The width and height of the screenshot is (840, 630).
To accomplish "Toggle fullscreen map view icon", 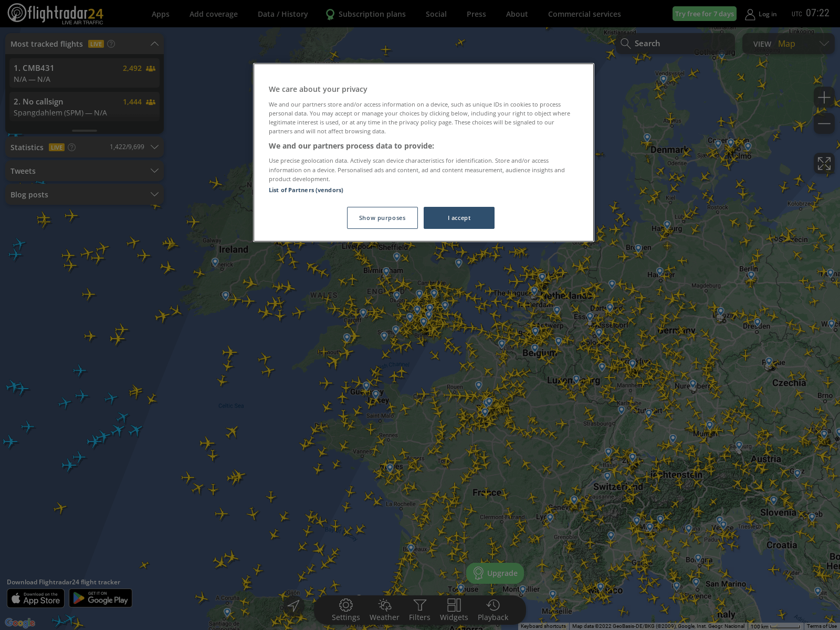I will pyautogui.click(x=824, y=163).
